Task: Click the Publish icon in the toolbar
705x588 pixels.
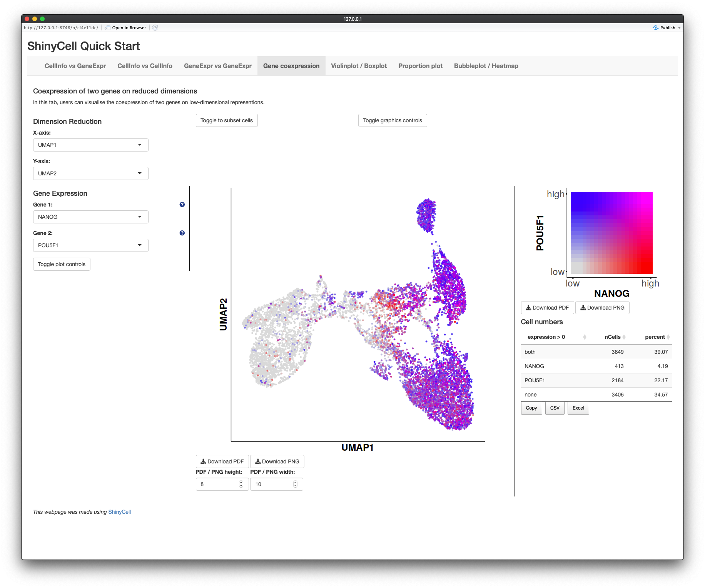Action: click(656, 28)
